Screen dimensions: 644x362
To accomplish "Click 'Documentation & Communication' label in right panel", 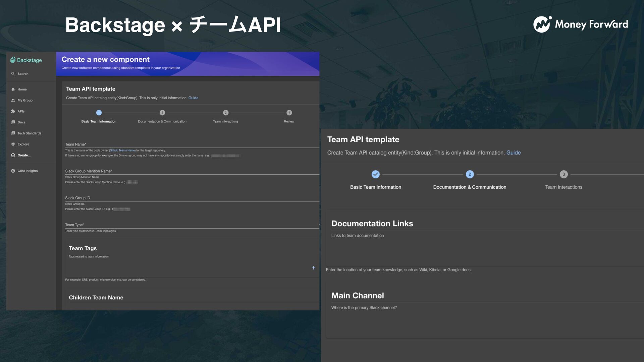I will click(x=470, y=187).
